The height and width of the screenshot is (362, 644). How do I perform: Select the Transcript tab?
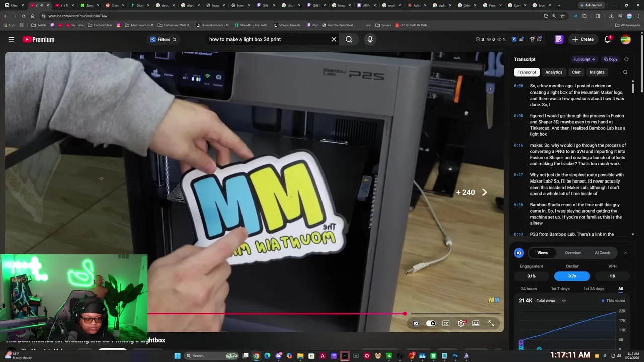[527, 72]
